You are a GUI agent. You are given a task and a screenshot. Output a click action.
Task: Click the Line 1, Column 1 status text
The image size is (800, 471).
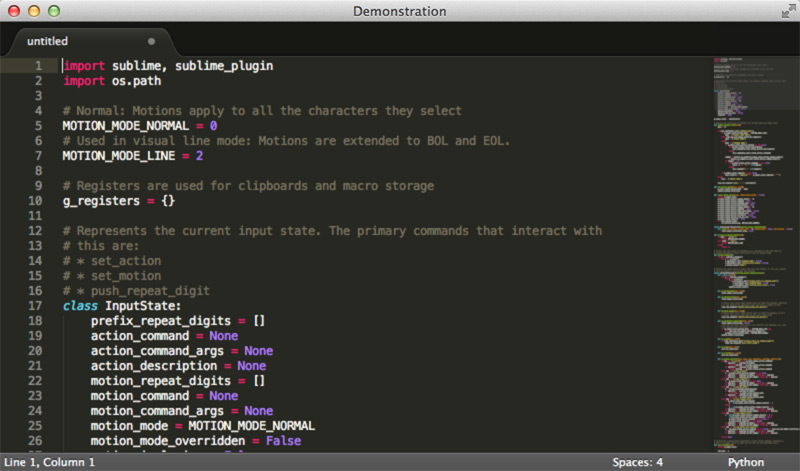(x=49, y=462)
